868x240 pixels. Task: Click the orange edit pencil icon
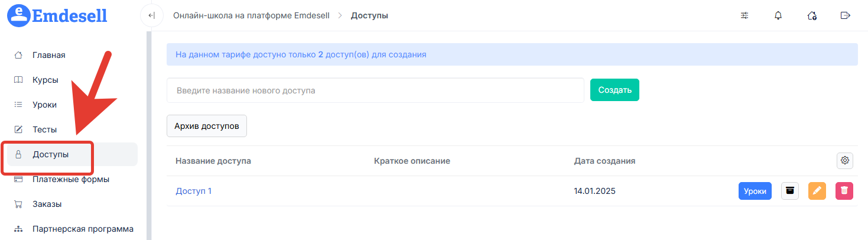[817, 191]
